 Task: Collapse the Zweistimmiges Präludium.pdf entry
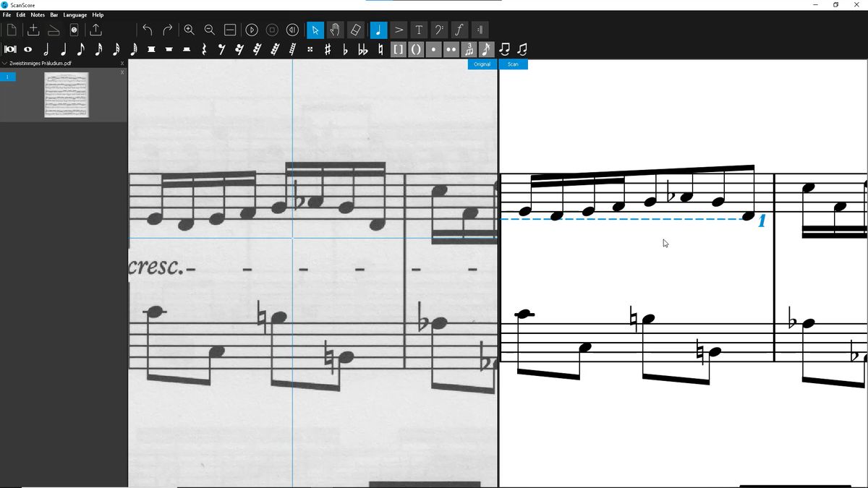point(4,63)
